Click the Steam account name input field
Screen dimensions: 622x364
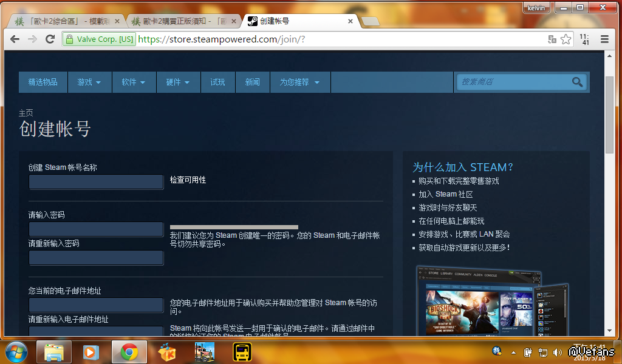97,182
